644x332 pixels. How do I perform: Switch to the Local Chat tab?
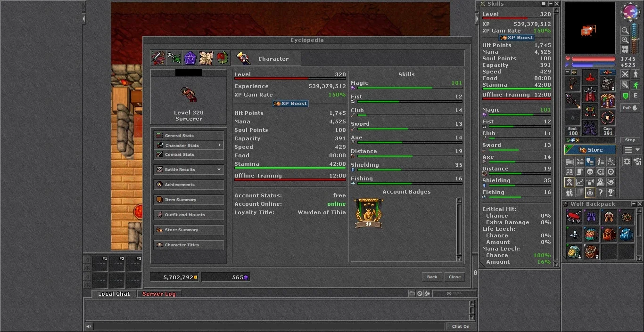click(x=114, y=294)
